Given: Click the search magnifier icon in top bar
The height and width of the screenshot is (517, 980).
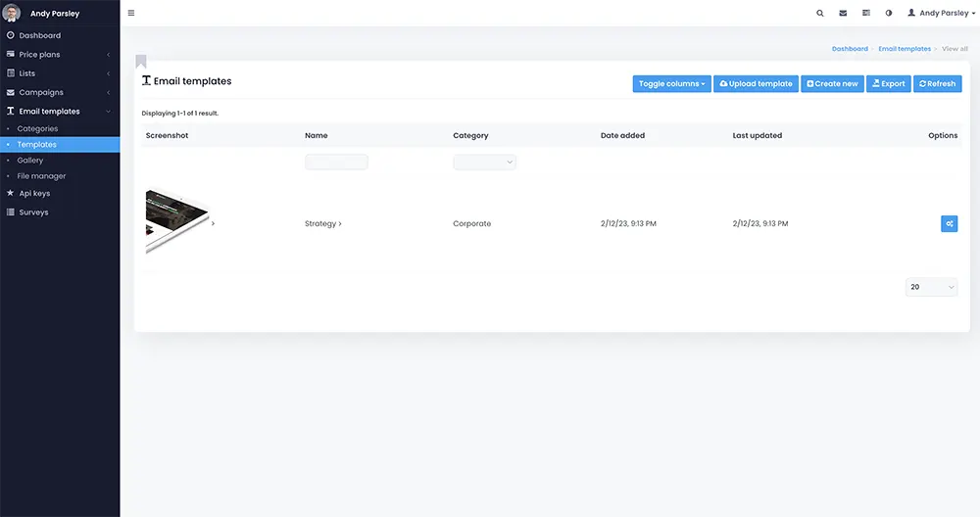Looking at the screenshot, I should [x=820, y=13].
